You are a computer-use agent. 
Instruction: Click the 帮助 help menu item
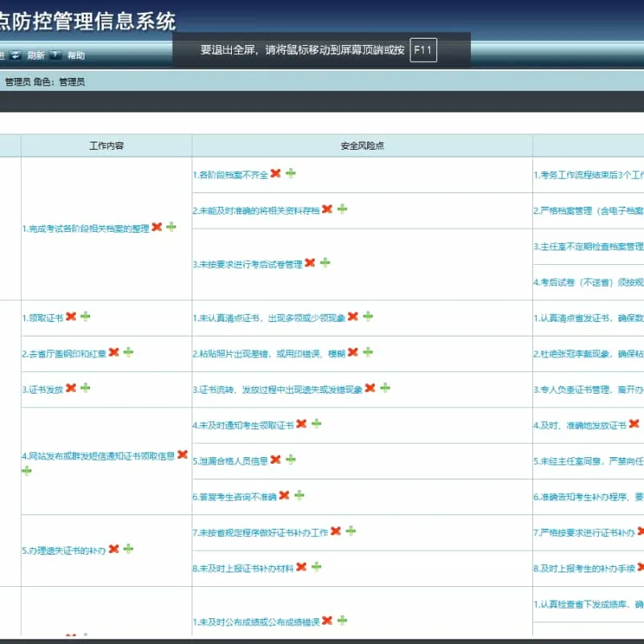[76, 56]
